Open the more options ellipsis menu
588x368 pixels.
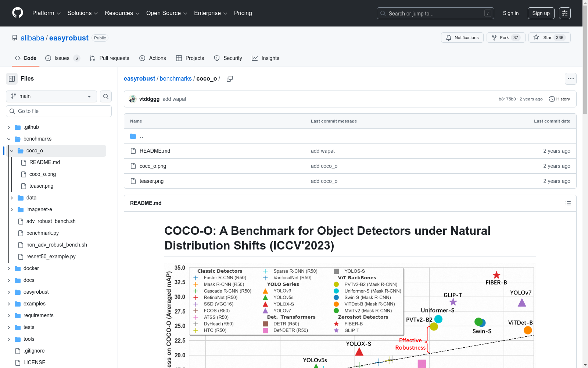pos(571,79)
